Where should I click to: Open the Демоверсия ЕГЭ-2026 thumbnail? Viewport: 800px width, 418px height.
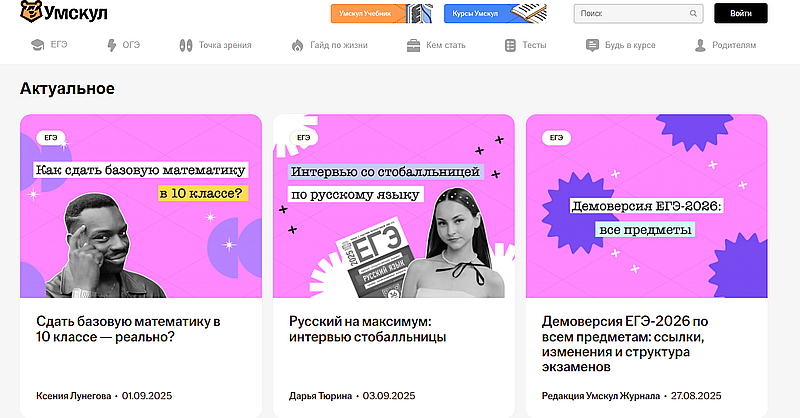tap(646, 206)
